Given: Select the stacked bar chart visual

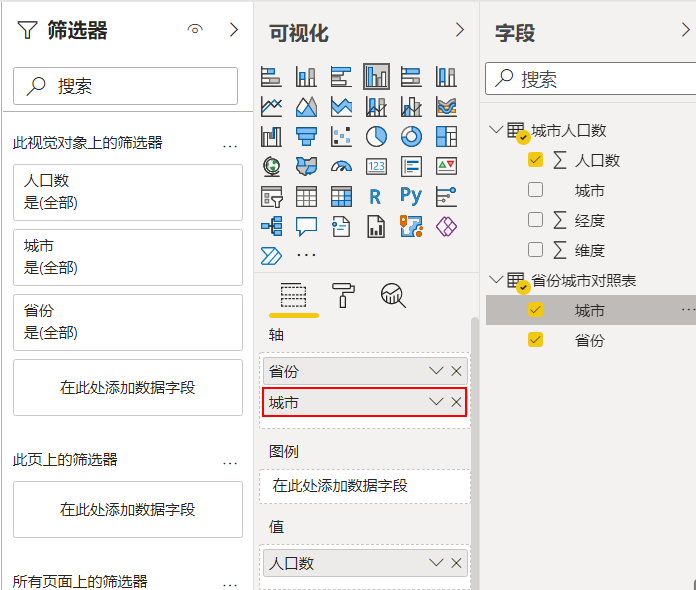Looking at the screenshot, I should tap(271, 77).
